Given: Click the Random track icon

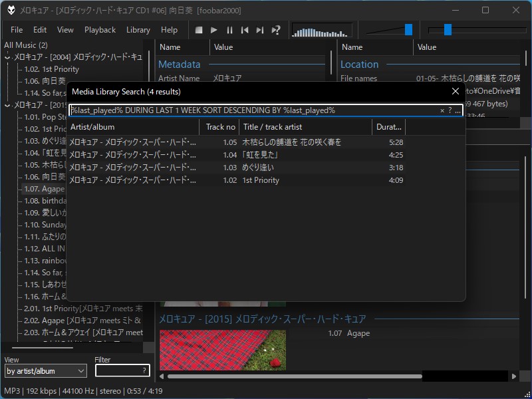Looking at the screenshot, I should point(275,30).
